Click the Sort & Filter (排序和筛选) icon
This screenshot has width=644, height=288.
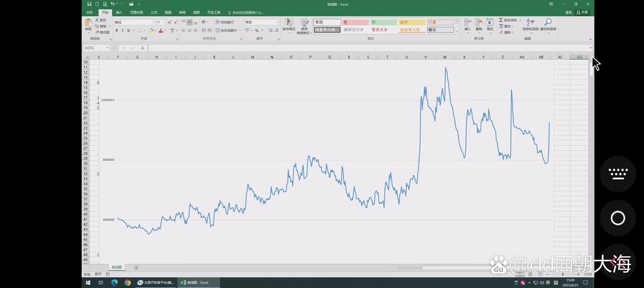point(530,22)
